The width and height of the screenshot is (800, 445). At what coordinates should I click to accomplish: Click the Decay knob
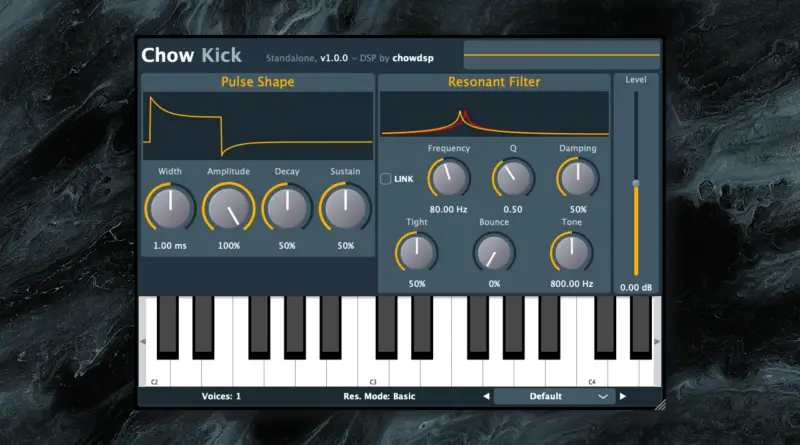(287, 208)
